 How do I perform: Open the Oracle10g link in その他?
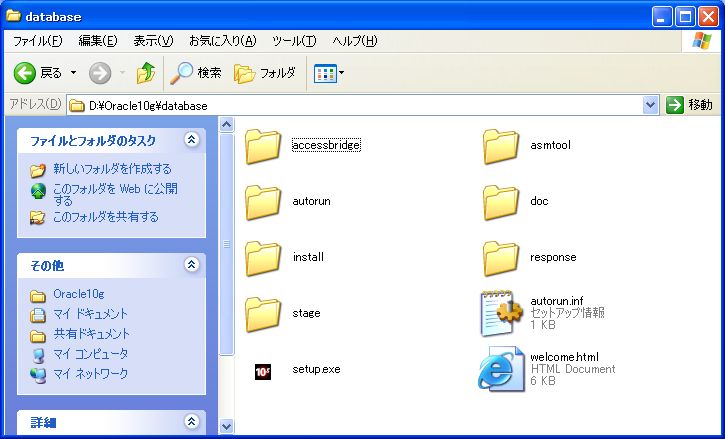click(79, 294)
